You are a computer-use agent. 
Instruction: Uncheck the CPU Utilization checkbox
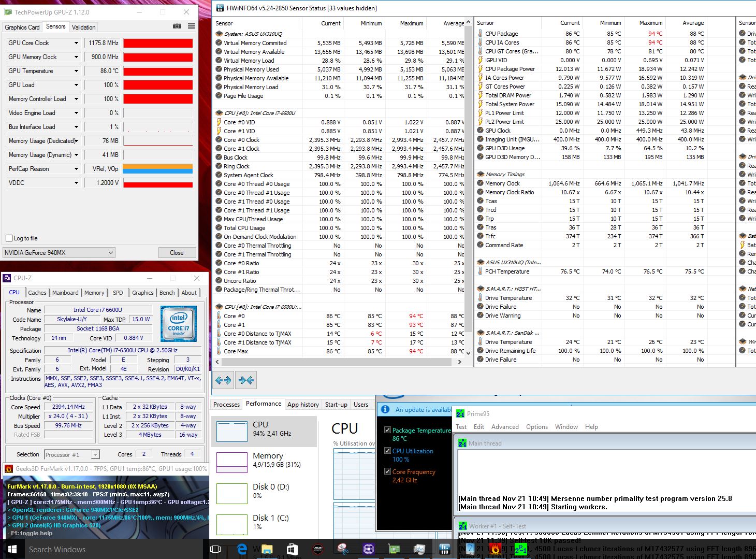pos(387,451)
